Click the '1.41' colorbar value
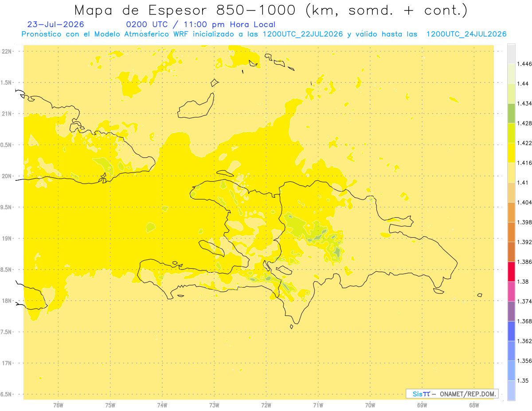Screen dimensions: 532x411 pos(523,183)
